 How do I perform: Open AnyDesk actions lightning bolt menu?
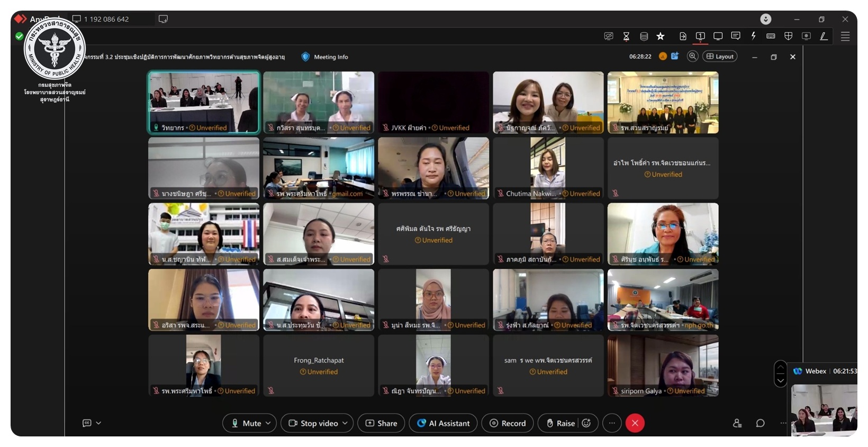coord(753,36)
